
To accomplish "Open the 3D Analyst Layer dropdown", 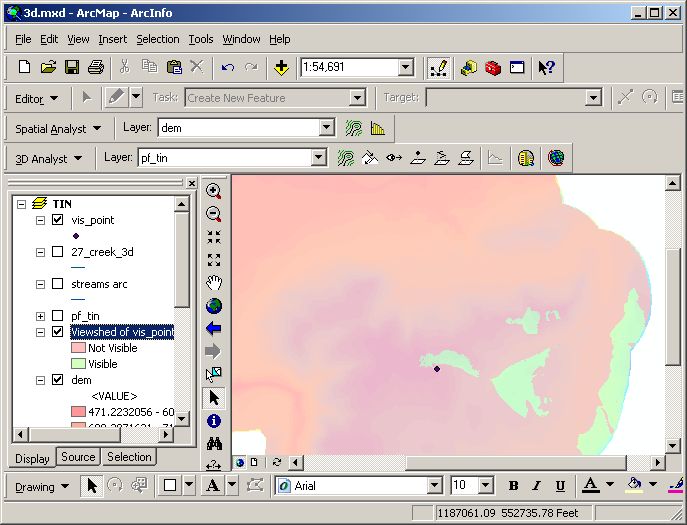I will tap(318, 158).
